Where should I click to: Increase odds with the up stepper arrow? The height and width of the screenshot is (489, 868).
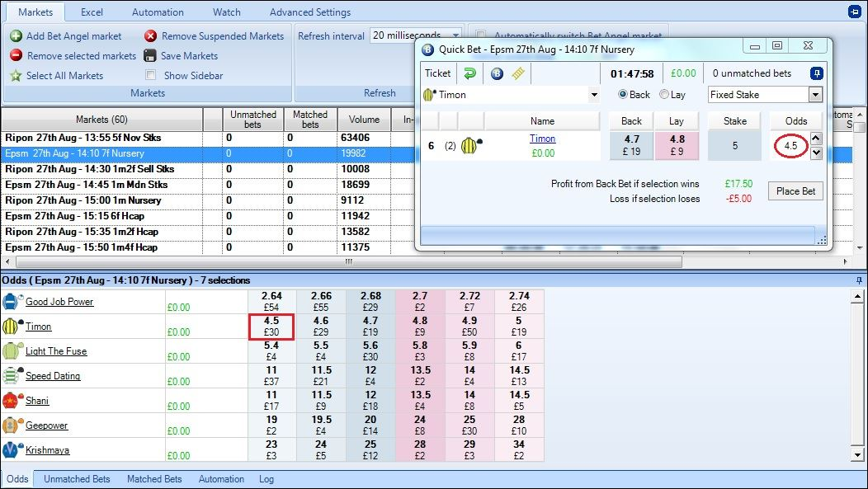tap(816, 139)
